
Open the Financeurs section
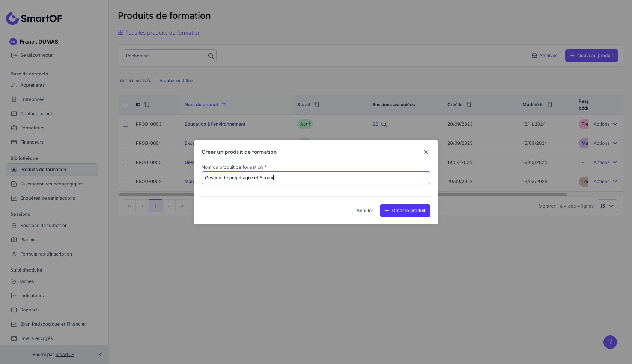27,142
